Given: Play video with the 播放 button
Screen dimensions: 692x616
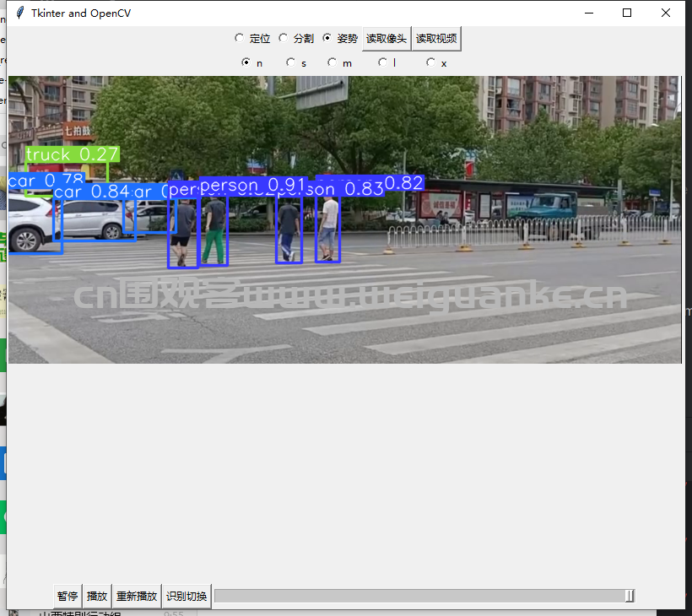Looking at the screenshot, I should (97, 596).
